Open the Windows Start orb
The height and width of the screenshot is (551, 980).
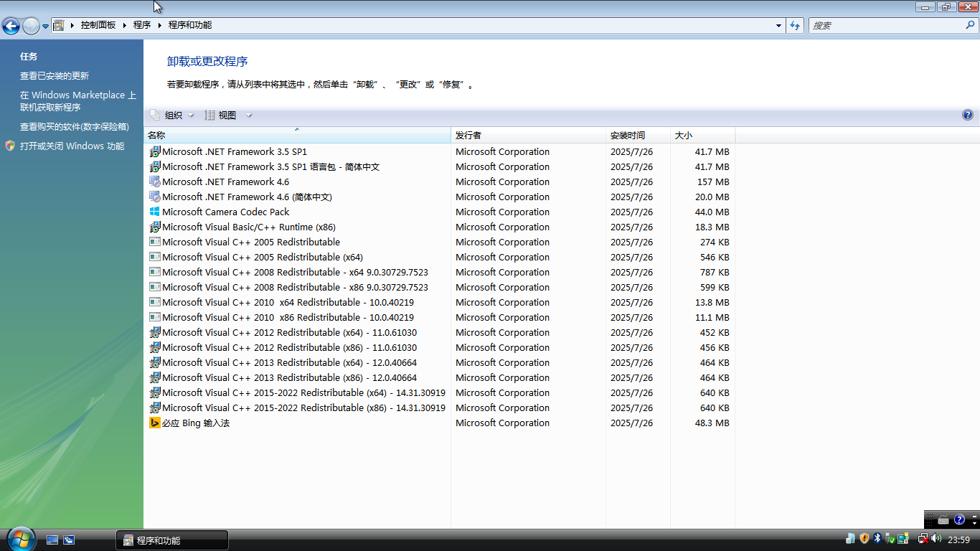(22, 538)
